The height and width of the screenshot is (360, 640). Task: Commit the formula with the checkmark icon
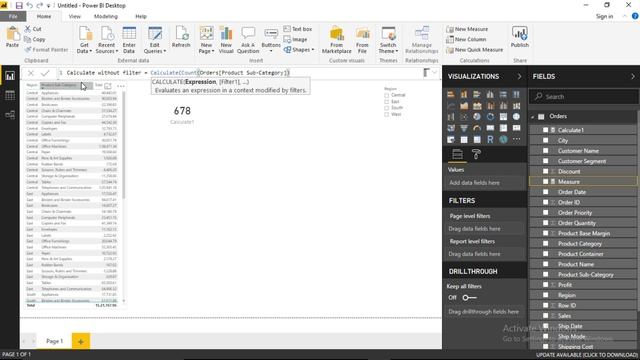coord(45,73)
